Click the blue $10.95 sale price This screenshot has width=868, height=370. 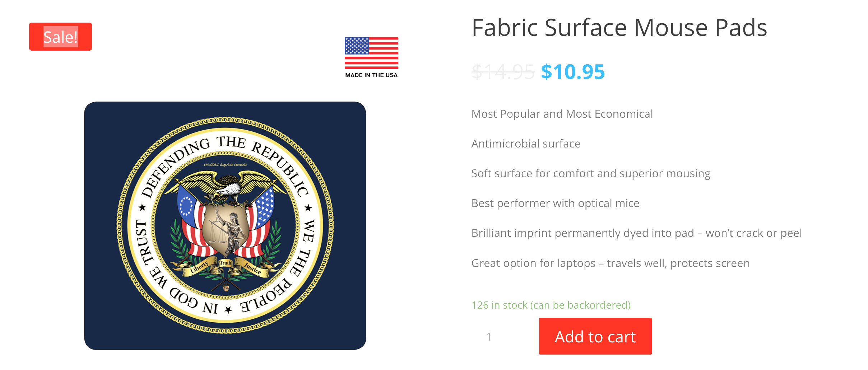[573, 72]
